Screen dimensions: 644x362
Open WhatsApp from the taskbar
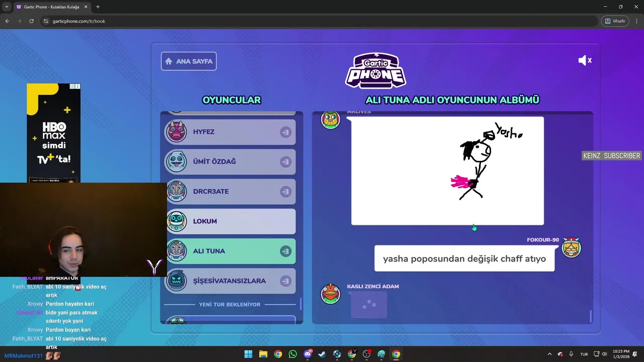(293, 354)
